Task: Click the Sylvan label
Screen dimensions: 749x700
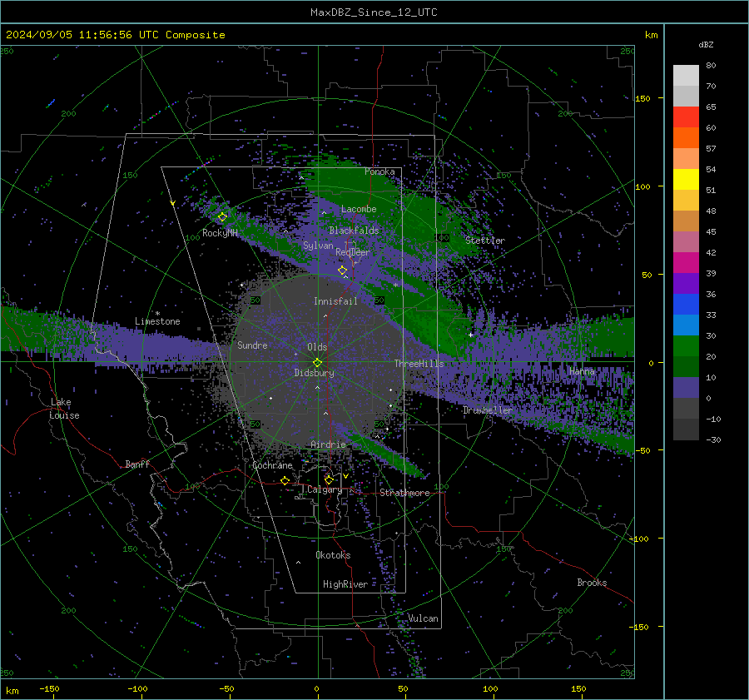Action: [x=318, y=246]
